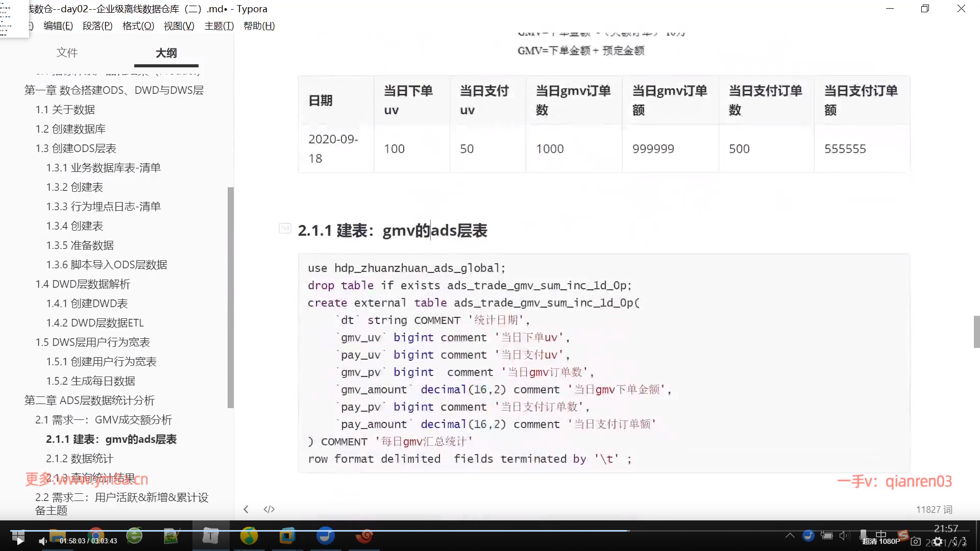This screenshot has width=980, height=551.
Task: Toggle the 中 input language indicator
Action: [881, 534]
